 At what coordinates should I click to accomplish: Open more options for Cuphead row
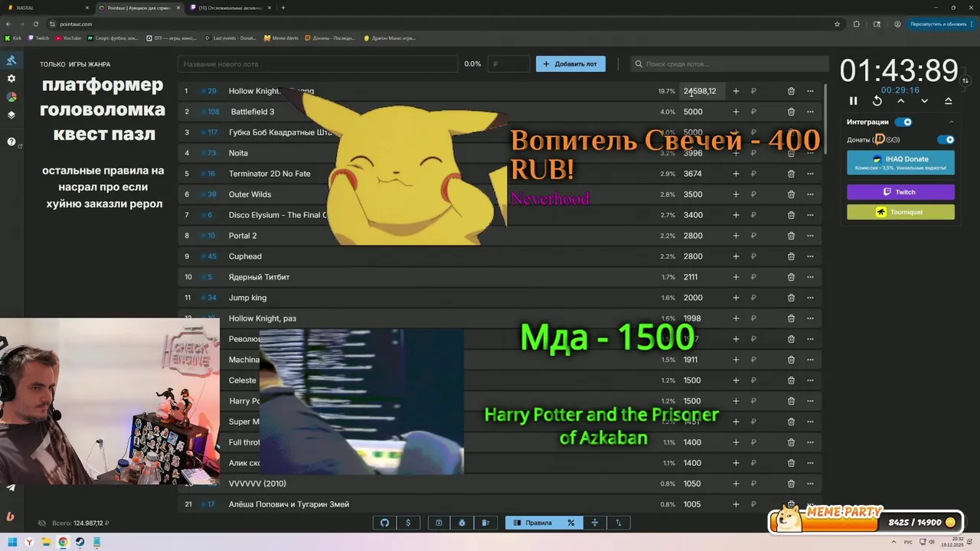(810, 256)
